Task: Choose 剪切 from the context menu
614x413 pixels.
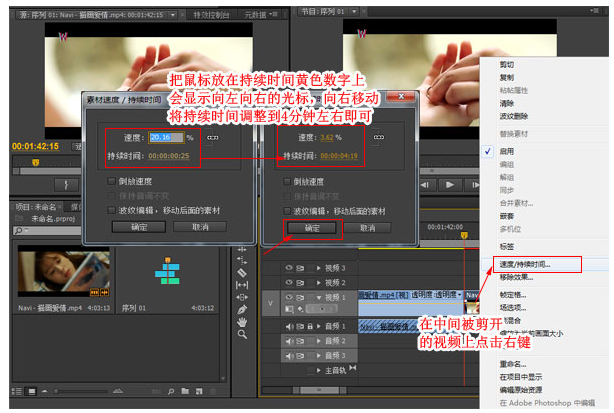Action: [x=506, y=65]
